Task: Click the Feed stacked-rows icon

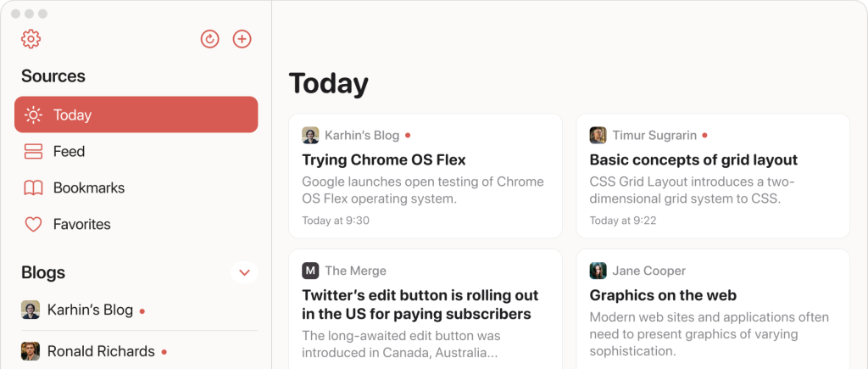Action: coord(33,152)
